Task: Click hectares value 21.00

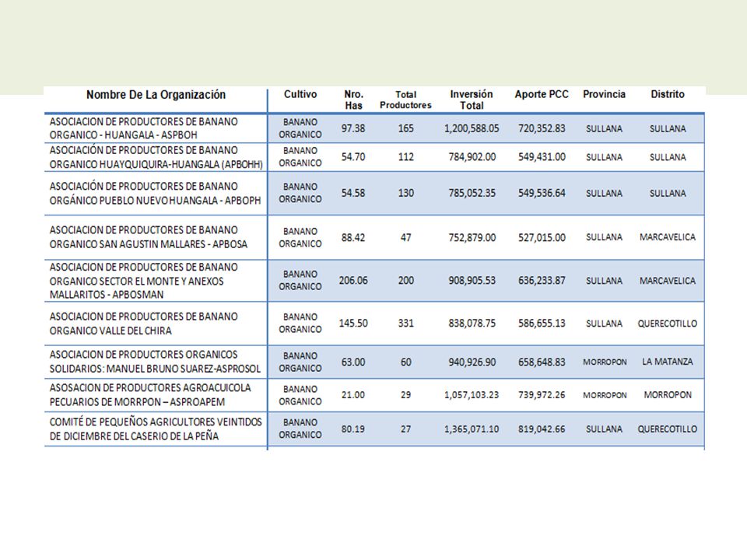Action: (x=353, y=395)
